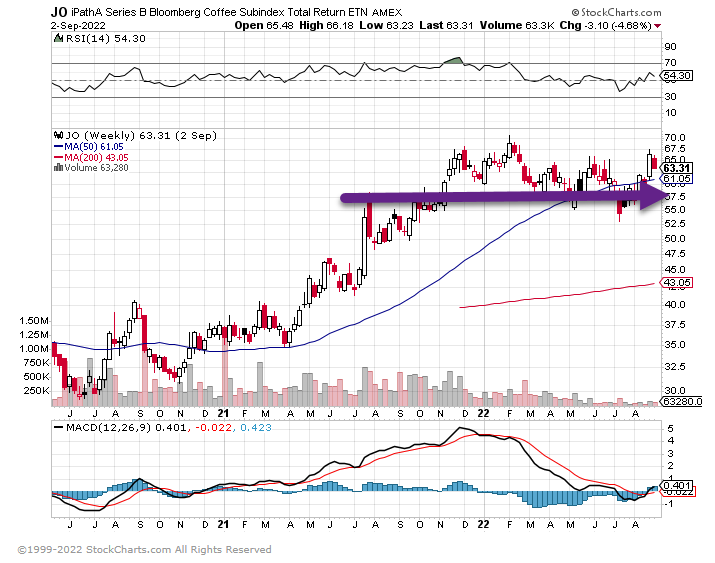Click the '21' year label under volume panel

223,413
